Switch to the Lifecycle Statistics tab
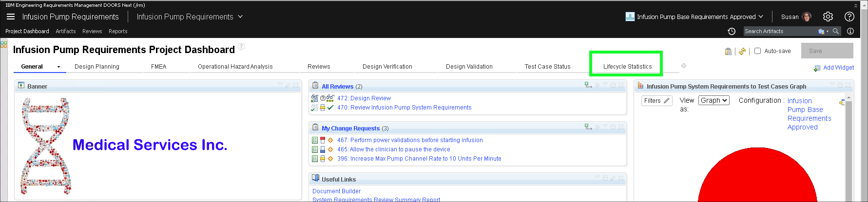The height and width of the screenshot is (202, 868). tap(627, 67)
